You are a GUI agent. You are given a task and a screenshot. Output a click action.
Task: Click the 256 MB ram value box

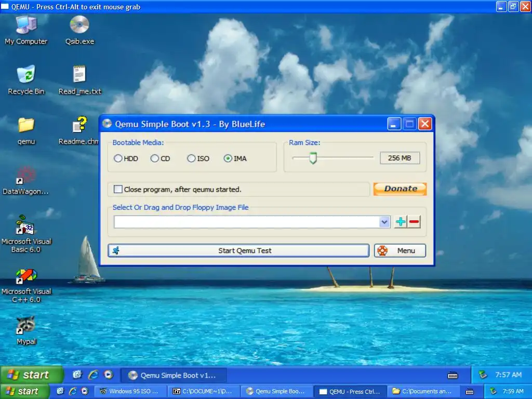tap(400, 158)
